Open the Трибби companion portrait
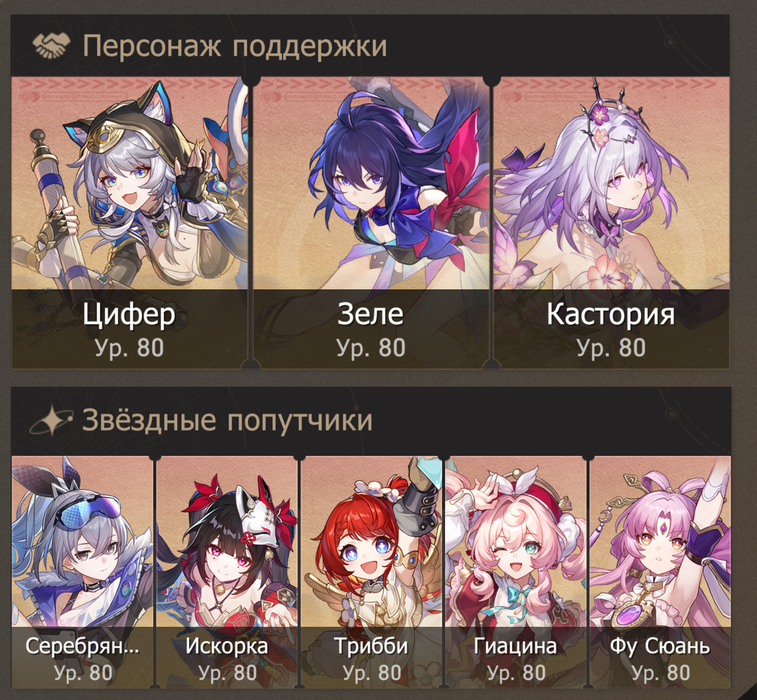757x700 pixels. [x=371, y=572]
